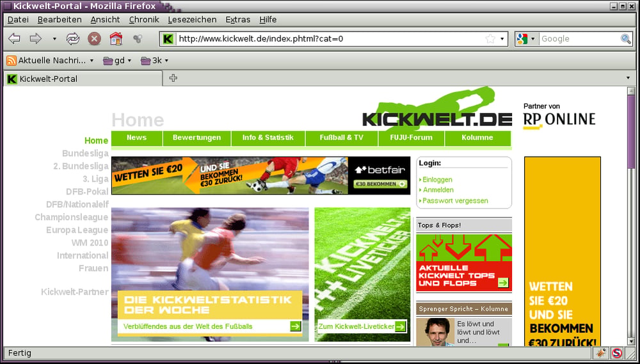Click the red S blocker status icon

tap(617, 353)
